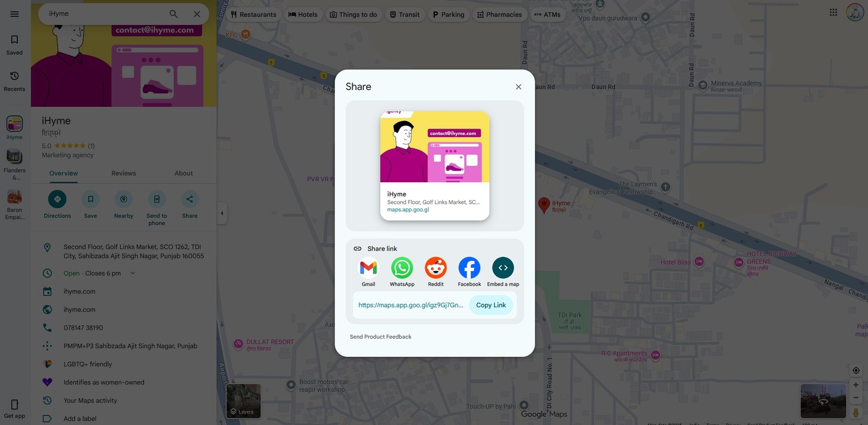Click the KFC map marker

point(245,35)
